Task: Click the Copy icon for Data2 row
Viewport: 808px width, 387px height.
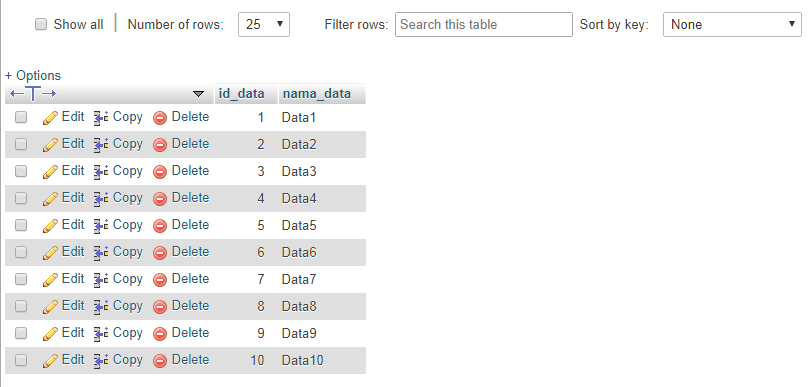Action: click(x=100, y=145)
